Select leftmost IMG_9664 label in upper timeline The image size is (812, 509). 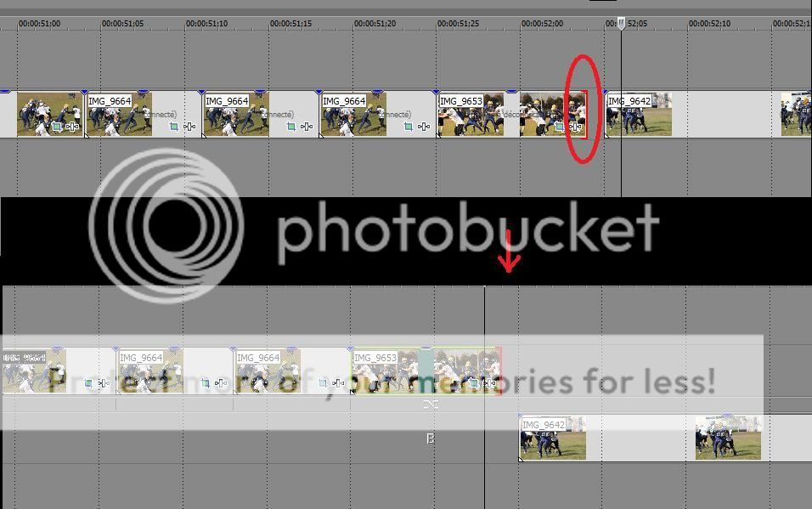(110, 100)
